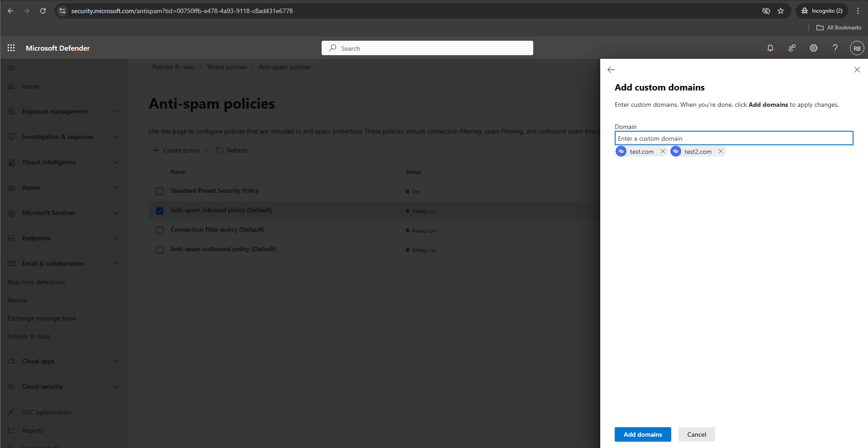868x448 pixels.
Task: Click the Cancel button
Action: (x=696, y=434)
